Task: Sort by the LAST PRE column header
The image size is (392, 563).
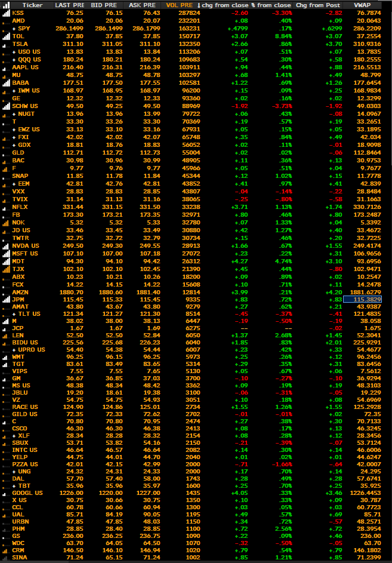Action: point(69,5)
